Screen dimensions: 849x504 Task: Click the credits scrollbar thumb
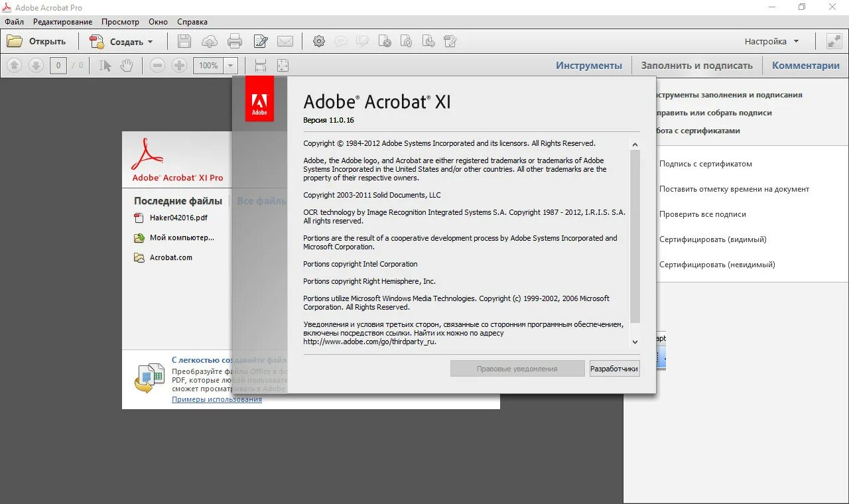635,237
